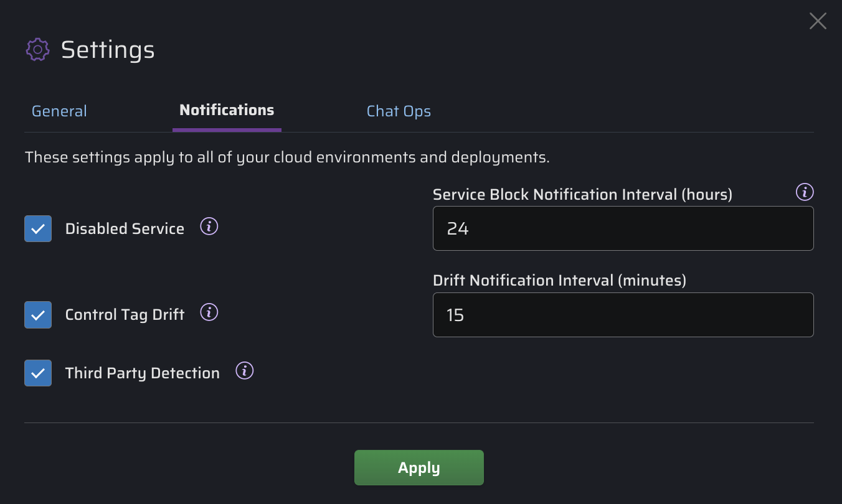The height and width of the screenshot is (504, 842).
Task: Switch to the General tab
Action: click(x=59, y=111)
